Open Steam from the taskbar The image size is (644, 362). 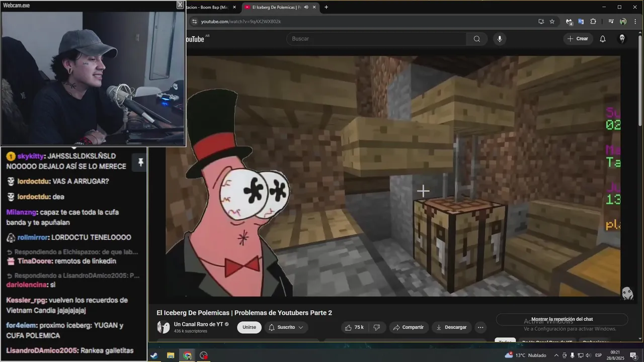154,355
